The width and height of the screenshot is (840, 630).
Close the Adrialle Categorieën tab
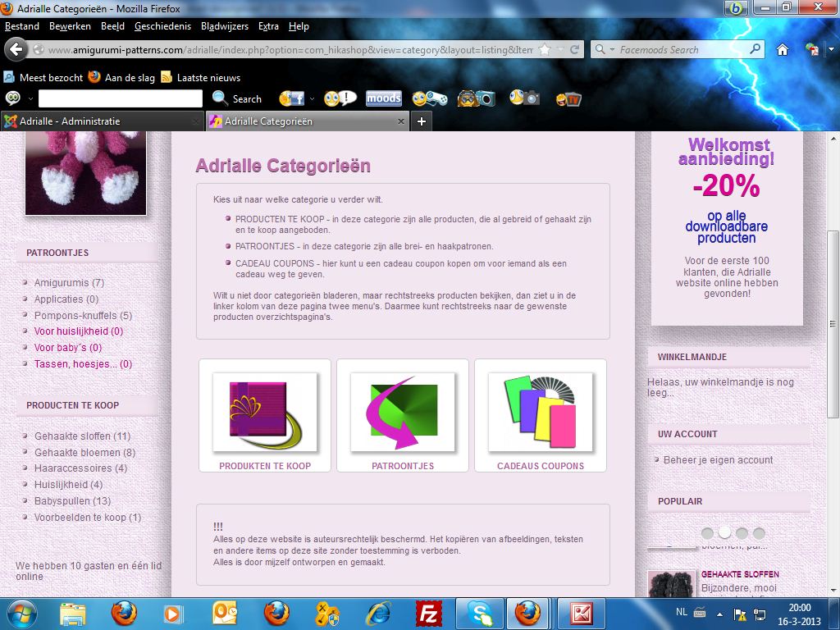400,121
